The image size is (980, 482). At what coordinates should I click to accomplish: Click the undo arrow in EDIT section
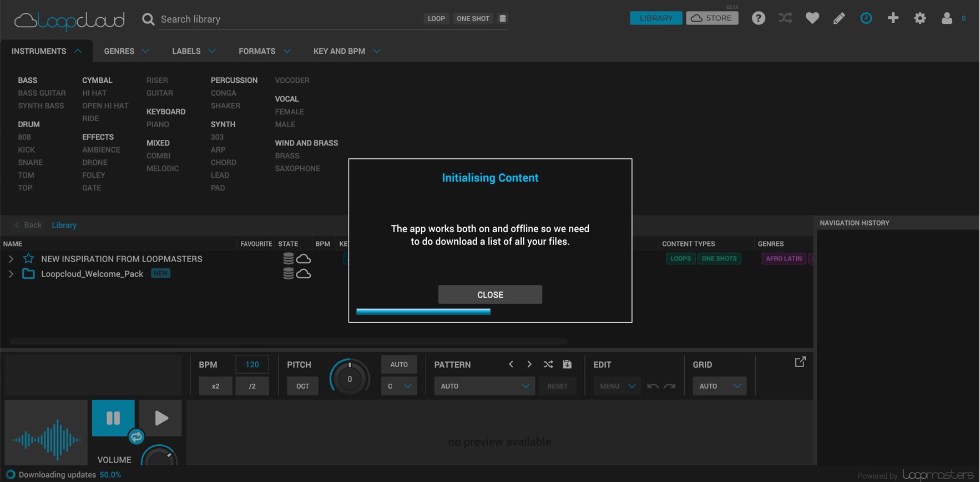653,386
